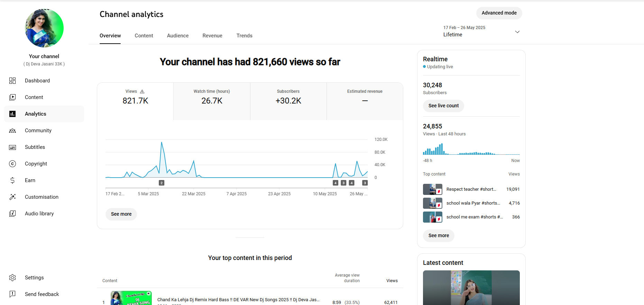
Task: Open the Earn dollar icon
Action: (12, 180)
